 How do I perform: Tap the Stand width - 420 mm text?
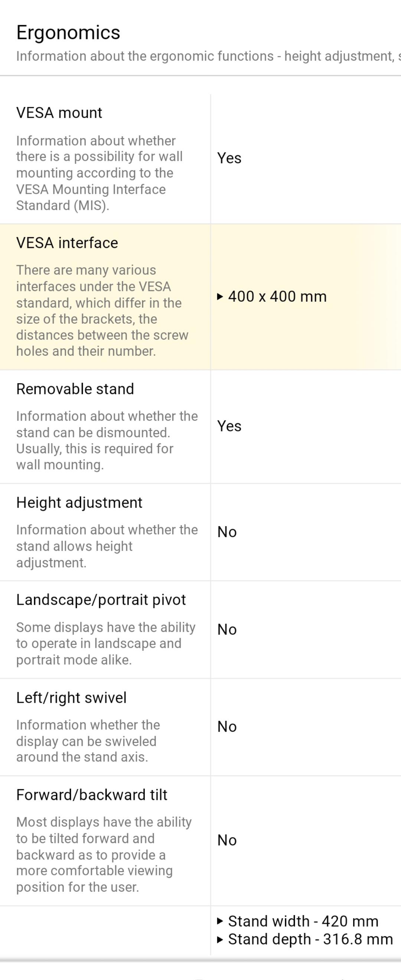303,921
